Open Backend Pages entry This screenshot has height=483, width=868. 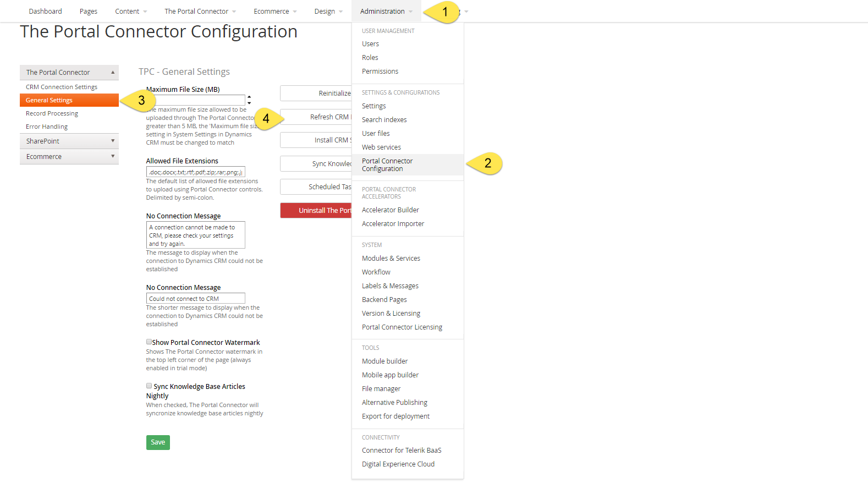(384, 300)
